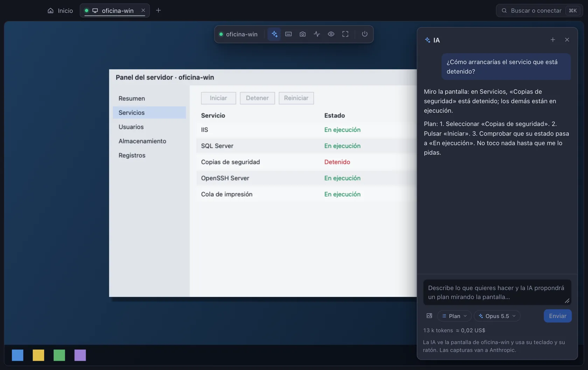Click the text field resize handle icon
Screen dimensions: 588x370
567,301
